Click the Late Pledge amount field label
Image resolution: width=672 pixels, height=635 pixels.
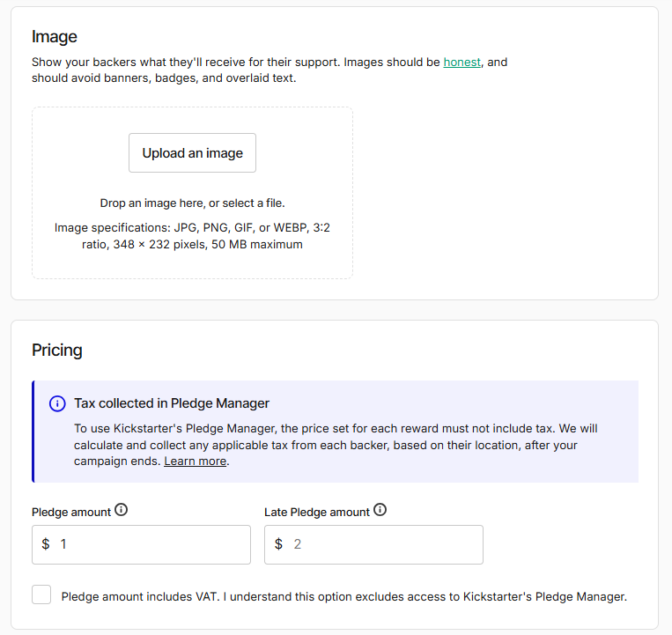[x=317, y=512]
